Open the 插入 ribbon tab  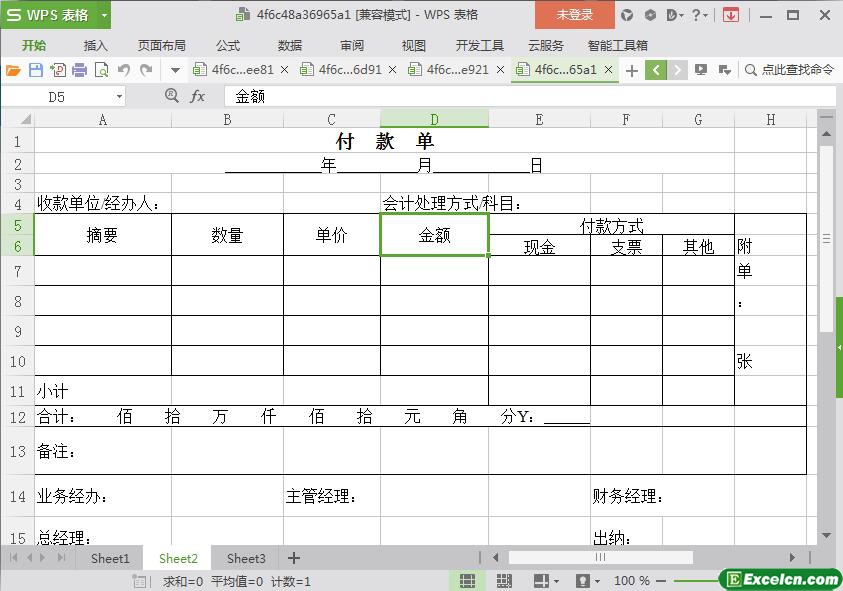(x=96, y=46)
